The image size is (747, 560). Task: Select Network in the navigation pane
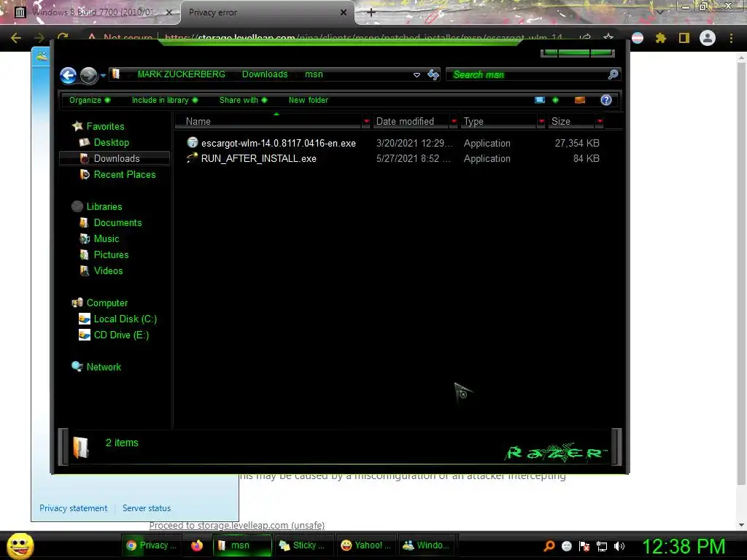[104, 367]
